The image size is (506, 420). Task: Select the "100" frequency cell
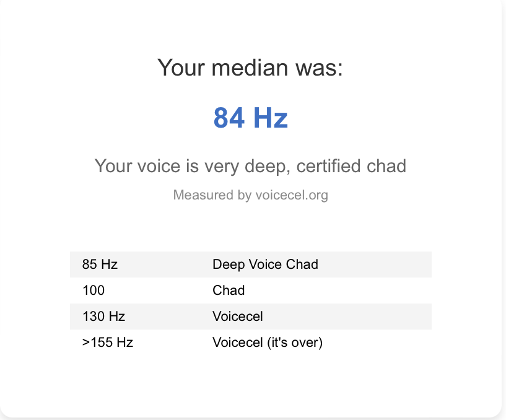(94, 291)
